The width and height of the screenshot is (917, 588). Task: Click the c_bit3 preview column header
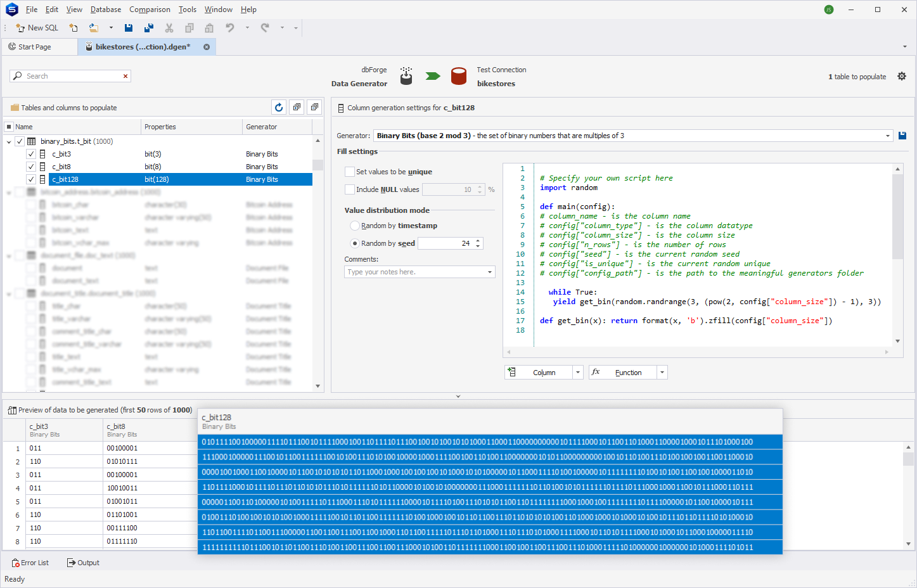point(65,430)
